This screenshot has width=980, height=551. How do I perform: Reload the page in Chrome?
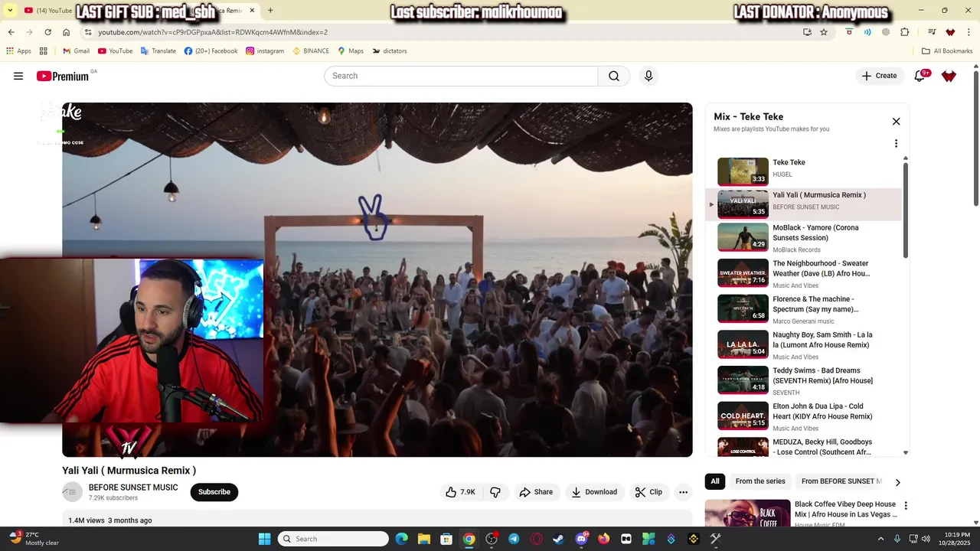pos(47,32)
